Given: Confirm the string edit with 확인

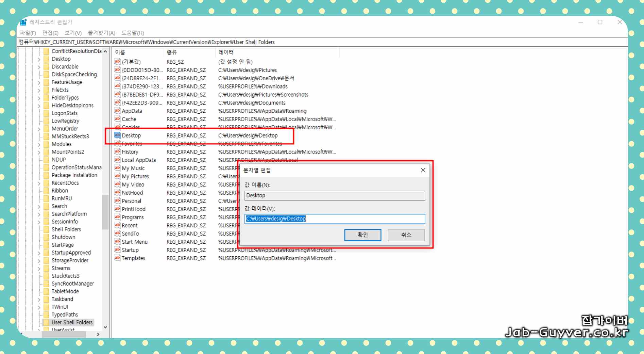Looking at the screenshot, I should [363, 235].
